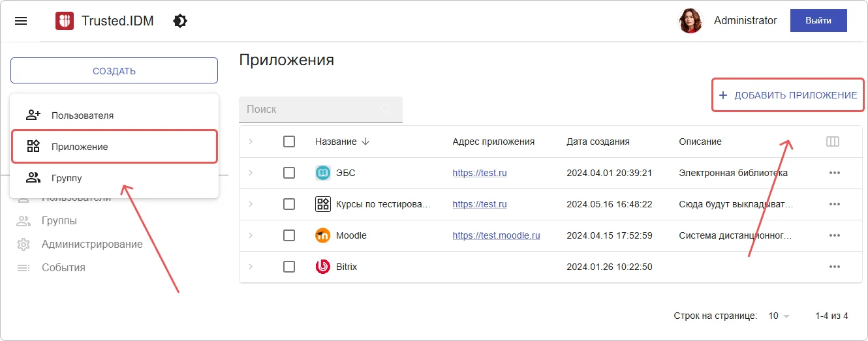Open the three-dots actions menu for Bitrix
The image size is (868, 341).
(x=834, y=267)
